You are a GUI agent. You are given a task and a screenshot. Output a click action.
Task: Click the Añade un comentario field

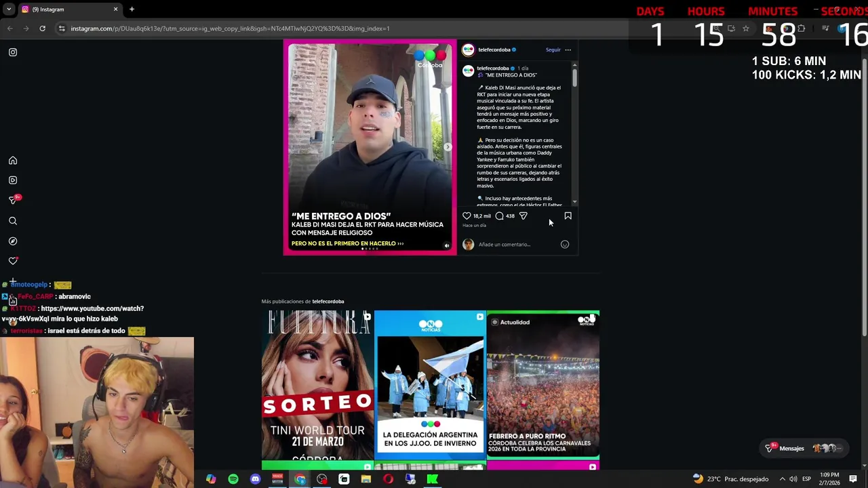(x=518, y=244)
